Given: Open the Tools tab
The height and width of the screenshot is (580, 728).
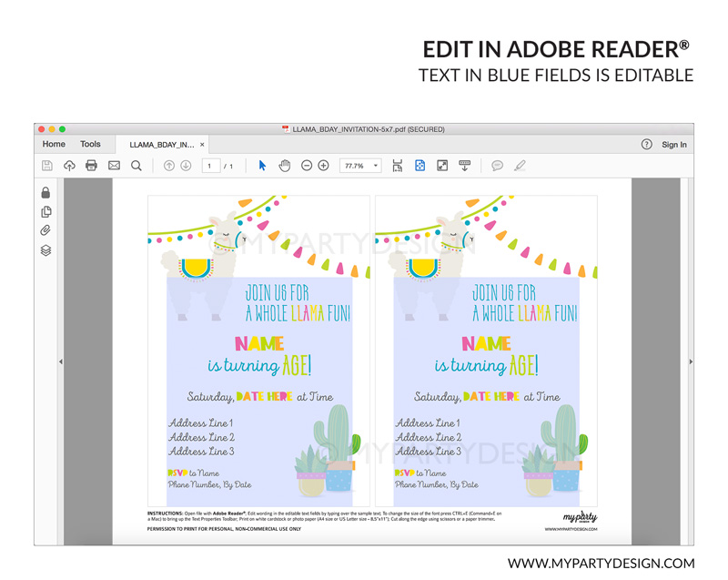Looking at the screenshot, I should [x=90, y=144].
